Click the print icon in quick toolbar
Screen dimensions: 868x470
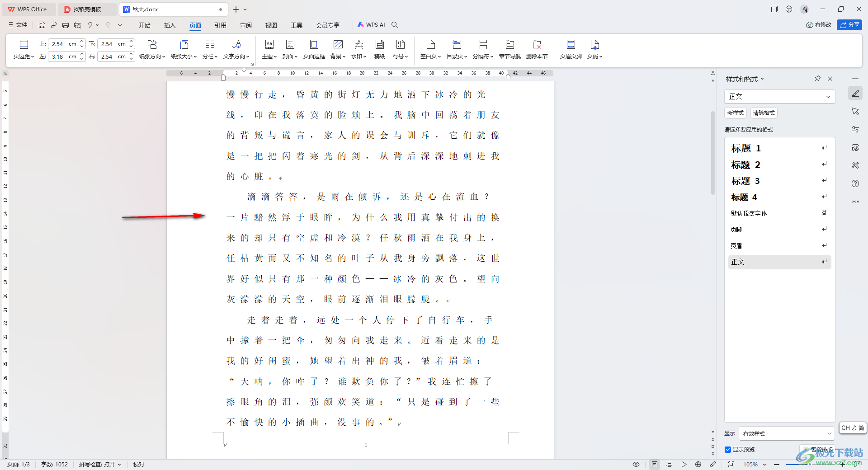[66, 25]
